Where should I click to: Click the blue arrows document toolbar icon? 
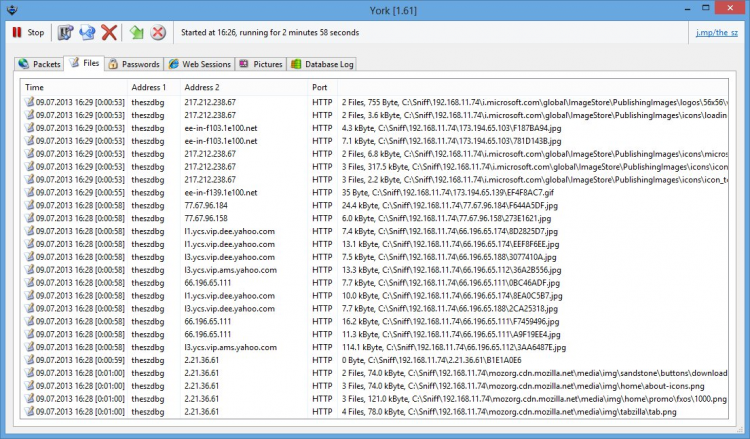(x=87, y=33)
